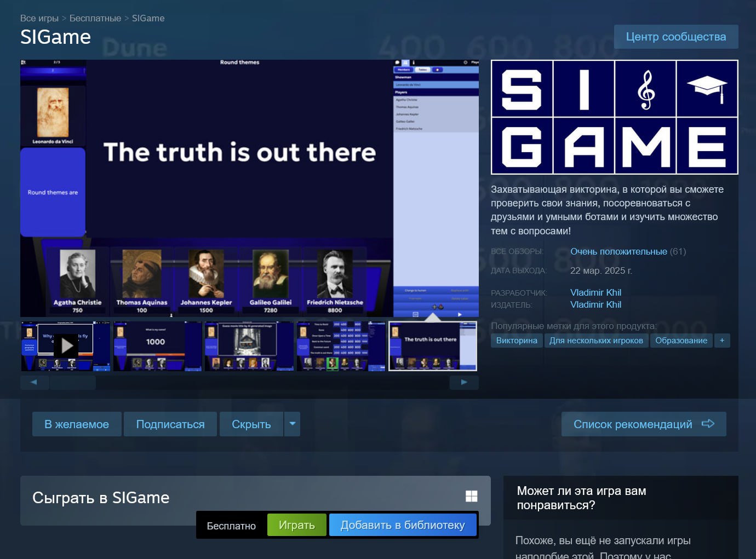Select the Викторина tag
The height and width of the screenshot is (559, 756).
[517, 341]
